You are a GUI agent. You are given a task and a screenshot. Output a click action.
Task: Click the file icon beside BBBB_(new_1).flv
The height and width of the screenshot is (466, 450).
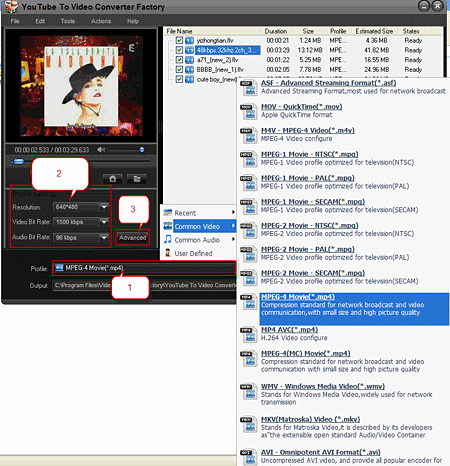click(x=189, y=70)
